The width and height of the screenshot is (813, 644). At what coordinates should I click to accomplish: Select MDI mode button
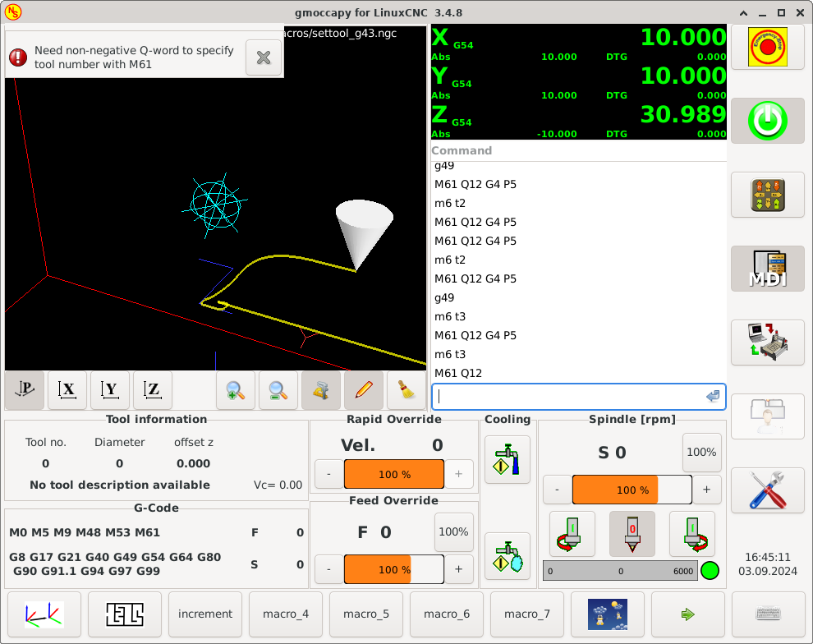pyautogui.click(x=767, y=269)
